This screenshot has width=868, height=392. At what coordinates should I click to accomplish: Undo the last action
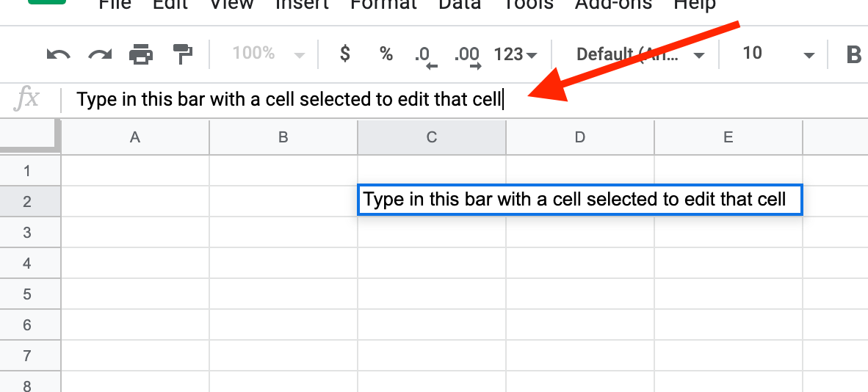pyautogui.click(x=58, y=54)
